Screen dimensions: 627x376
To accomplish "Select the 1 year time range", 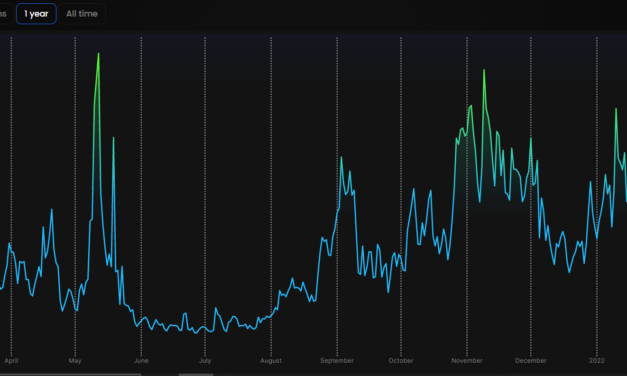I will click(x=36, y=14).
